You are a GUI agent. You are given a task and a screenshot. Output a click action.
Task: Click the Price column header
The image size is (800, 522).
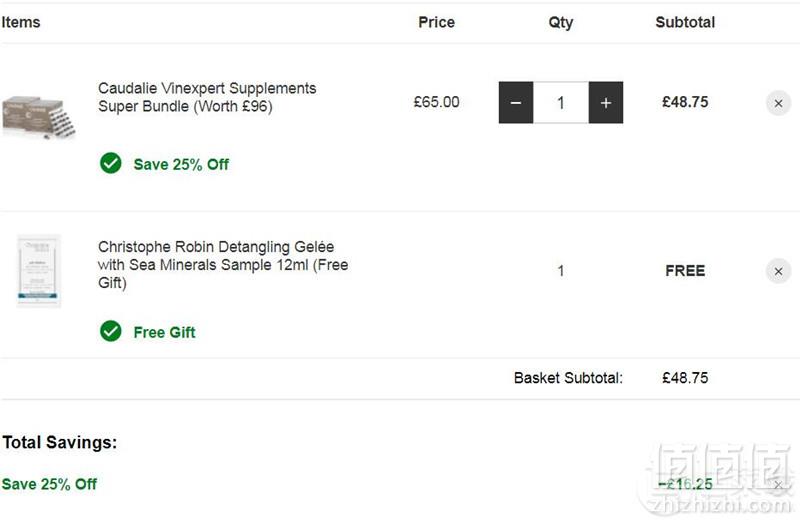[x=436, y=22]
